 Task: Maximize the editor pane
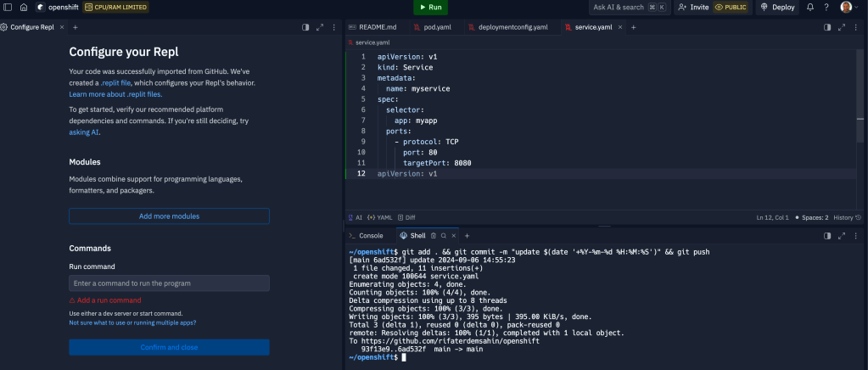842,27
